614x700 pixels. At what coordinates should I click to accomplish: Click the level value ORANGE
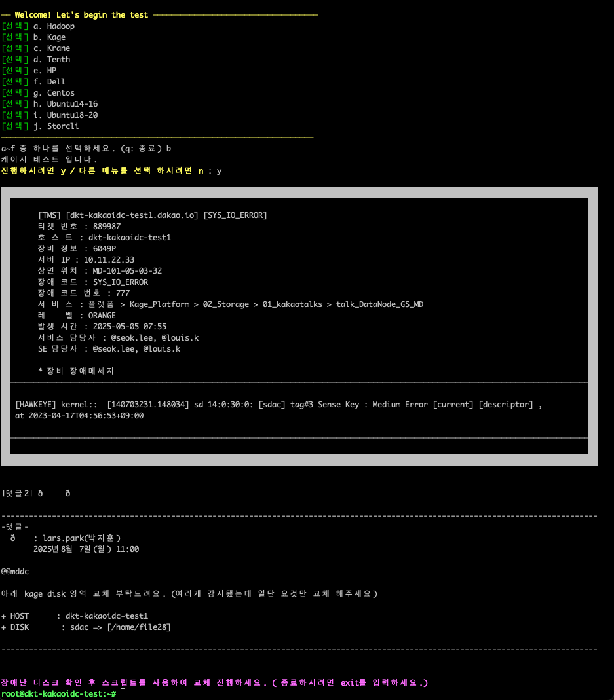pyautogui.click(x=102, y=316)
